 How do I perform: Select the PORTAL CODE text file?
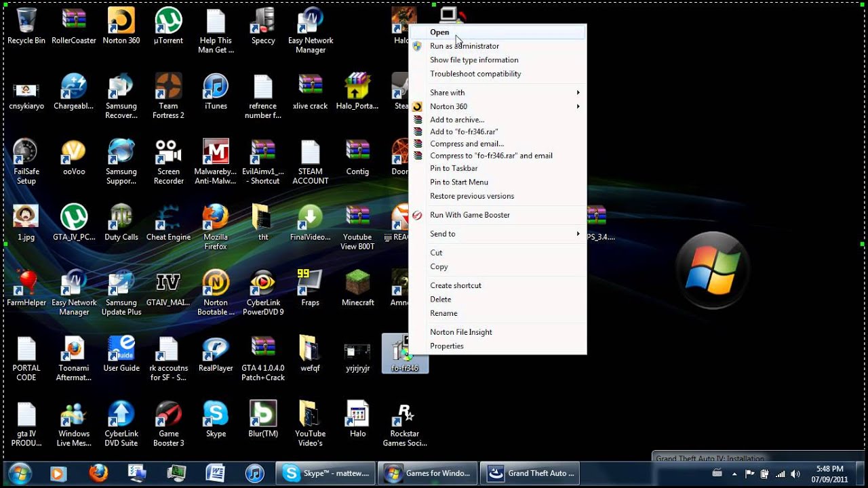pyautogui.click(x=26, y=359)
